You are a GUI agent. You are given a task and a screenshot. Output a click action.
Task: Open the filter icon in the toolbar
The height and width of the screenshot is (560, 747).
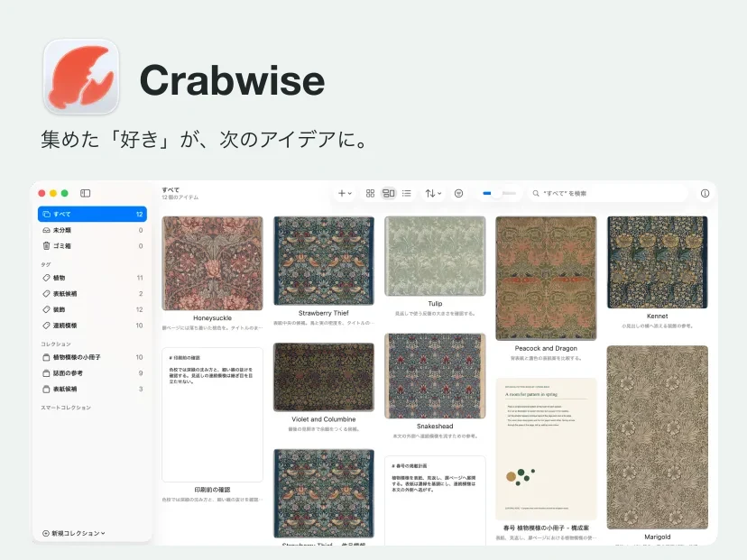click(x=459, y=193)
